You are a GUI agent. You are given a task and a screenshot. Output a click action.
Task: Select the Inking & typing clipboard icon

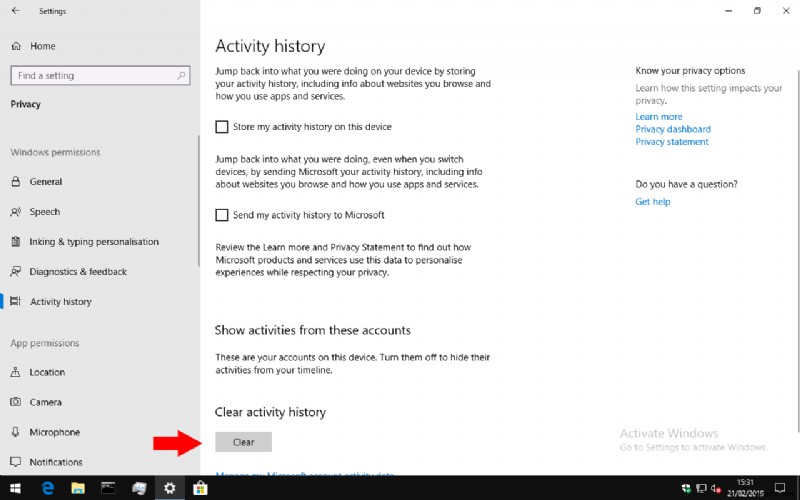(x=16, y=242)
